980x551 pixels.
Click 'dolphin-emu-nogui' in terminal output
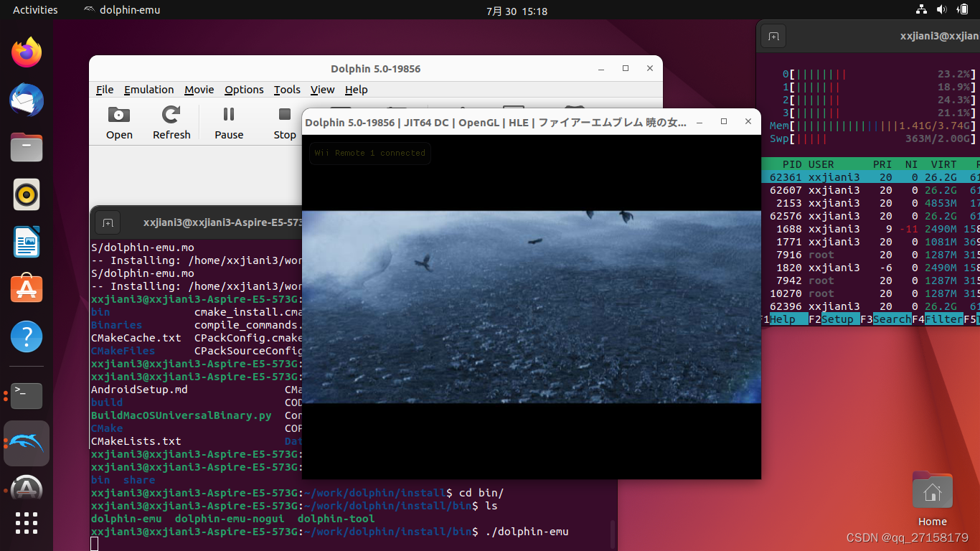coord(230,519)
